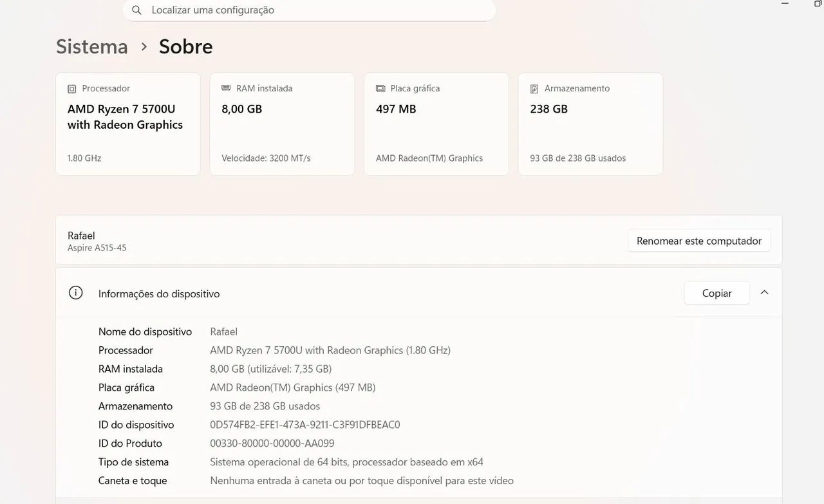Open the Armazenamento 238 GB card
Screen dimensions: 824x504
[590, 124]
